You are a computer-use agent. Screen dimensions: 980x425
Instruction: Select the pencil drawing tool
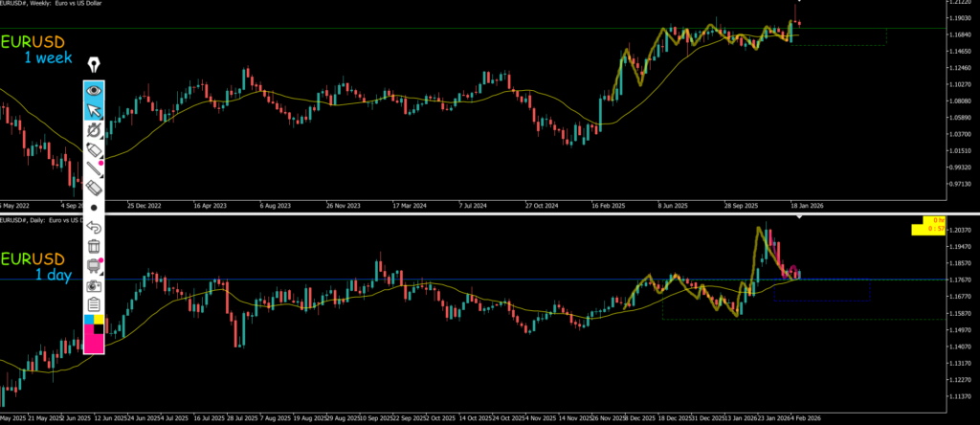coord(94,150)
